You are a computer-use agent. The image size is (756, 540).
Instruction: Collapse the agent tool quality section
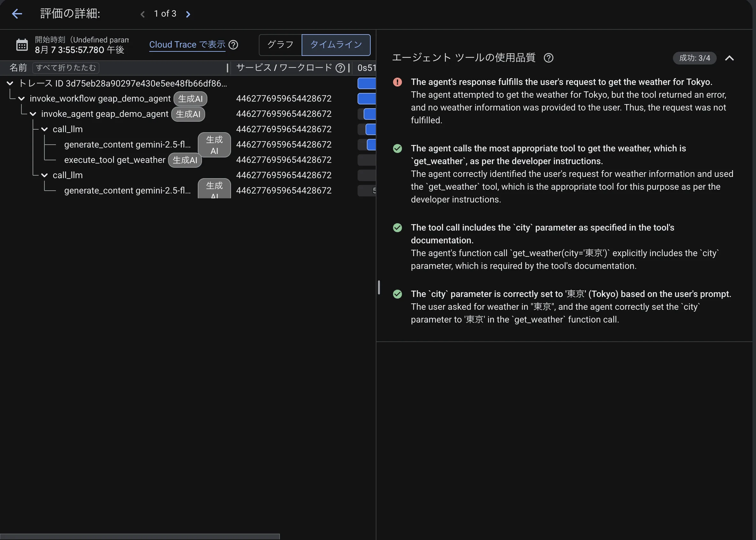click(729, 58)
